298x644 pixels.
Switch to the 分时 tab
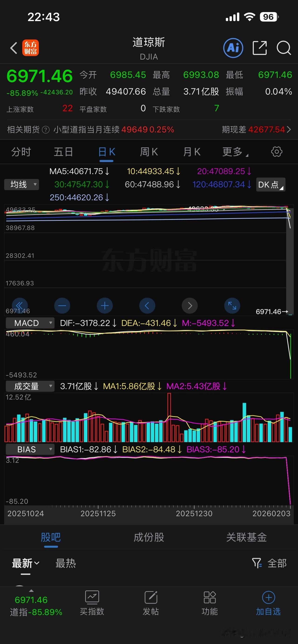tap(21, 152)
